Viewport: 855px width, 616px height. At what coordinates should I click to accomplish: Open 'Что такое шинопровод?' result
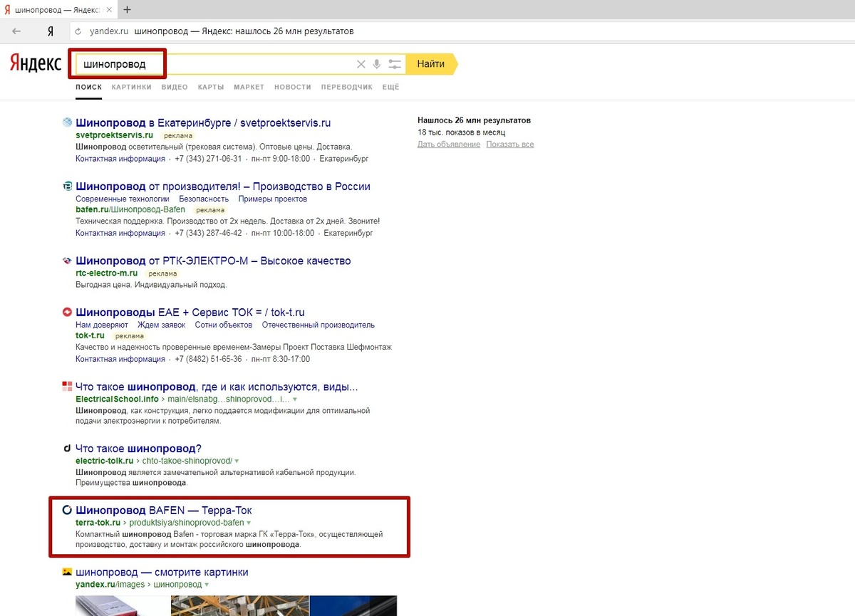coord(139,449)
